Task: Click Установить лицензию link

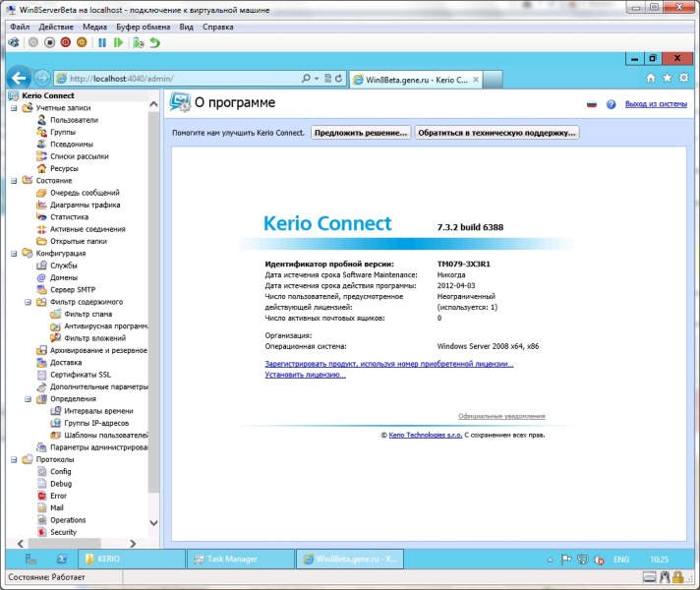Action: click(x=305, y=374)
